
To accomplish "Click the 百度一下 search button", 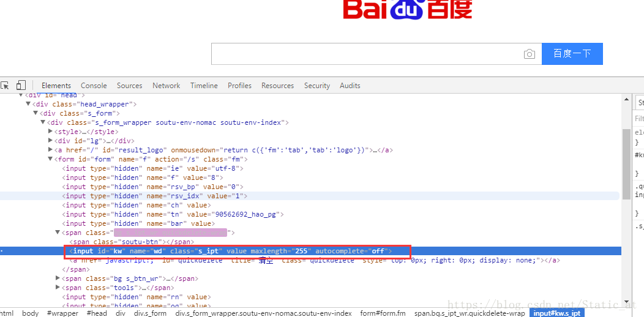I will [x=572, y=54].
